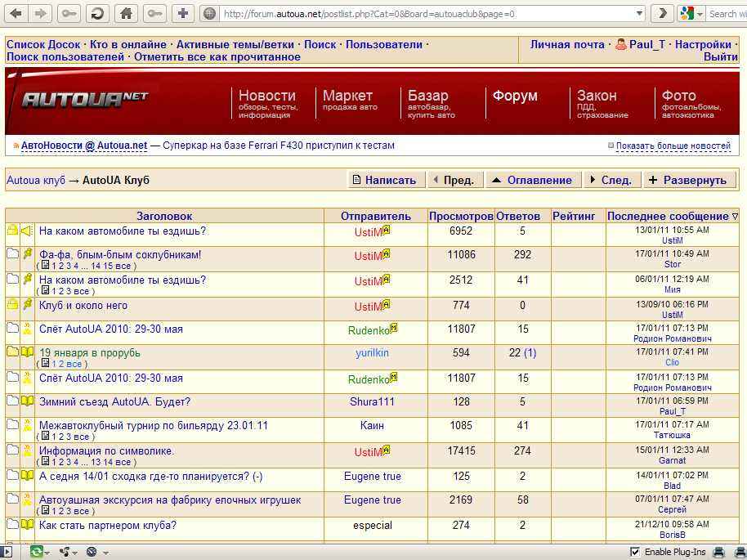Open topic 'Зимний съезд AutoUA. Будет?'
The width and height of the screenshot is (747, 560).
(x=114, y=401)
